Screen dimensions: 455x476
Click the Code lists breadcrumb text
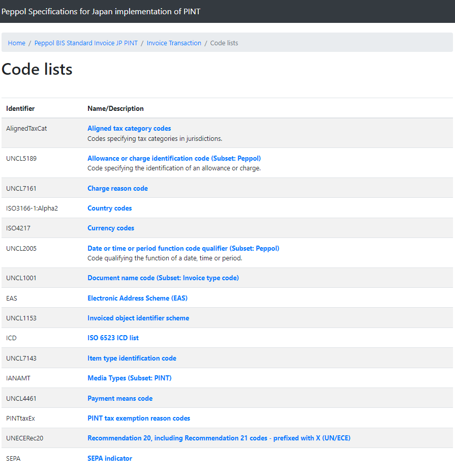coord(224,43)
